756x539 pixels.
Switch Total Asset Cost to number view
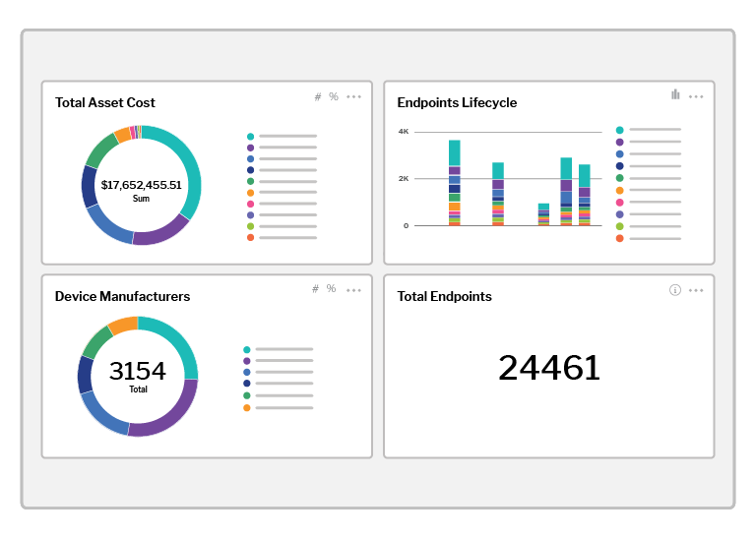317,96
